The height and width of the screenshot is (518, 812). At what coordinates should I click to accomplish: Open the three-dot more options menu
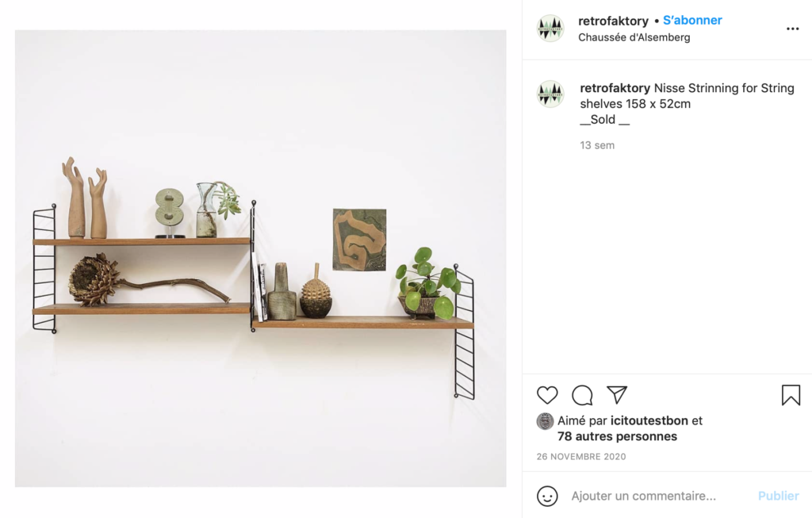[x=792, y=29]
